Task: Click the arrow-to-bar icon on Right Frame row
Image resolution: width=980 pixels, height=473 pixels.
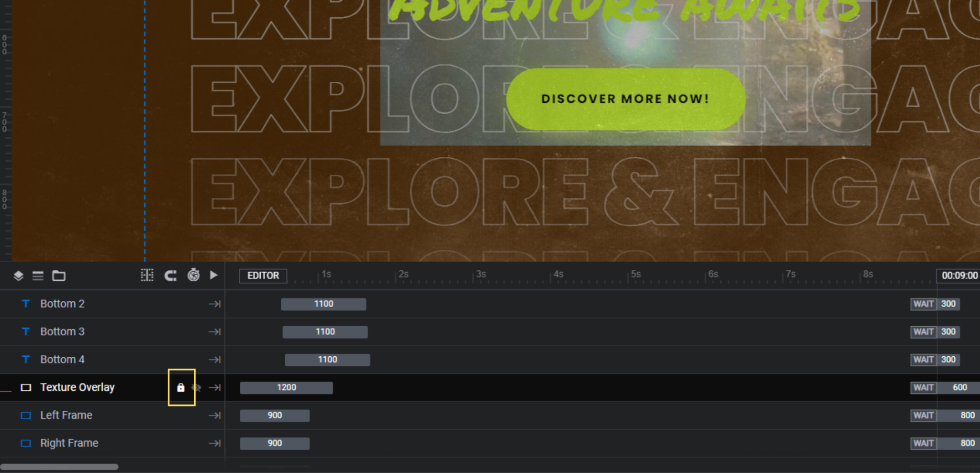Action: point(215,443)
